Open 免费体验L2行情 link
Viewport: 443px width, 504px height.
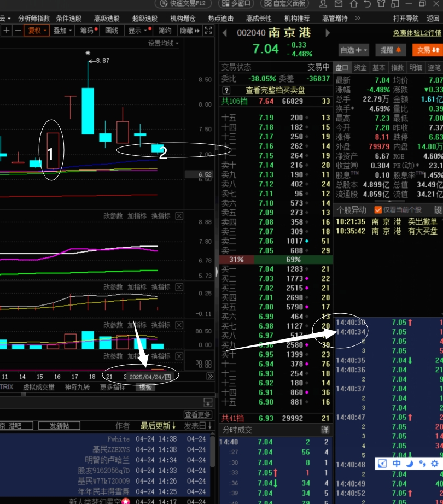(417, 33)
